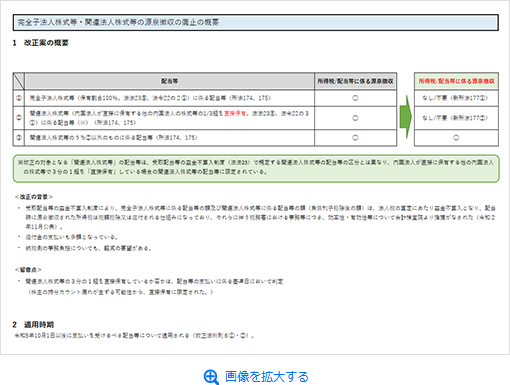Click the magnifier plus icon
Viewport: 510px width, 385px height.
coord(211,377)
